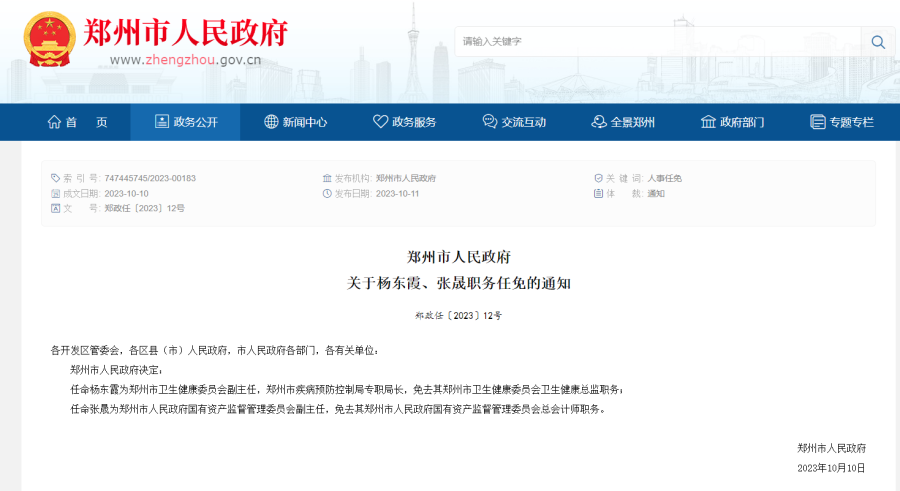Click the calendar icon beside 成文日期

pos(55,193)
